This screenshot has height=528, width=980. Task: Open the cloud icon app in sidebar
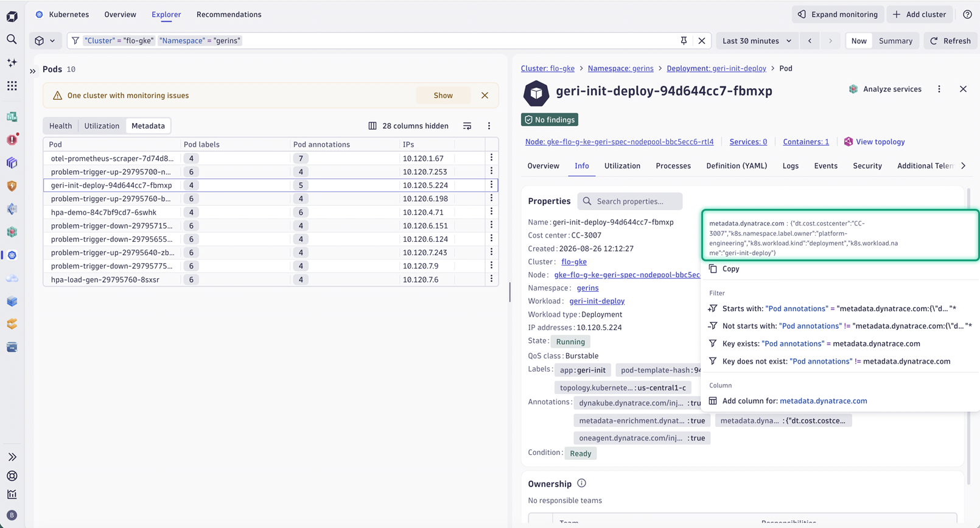(x=12, y=278)
